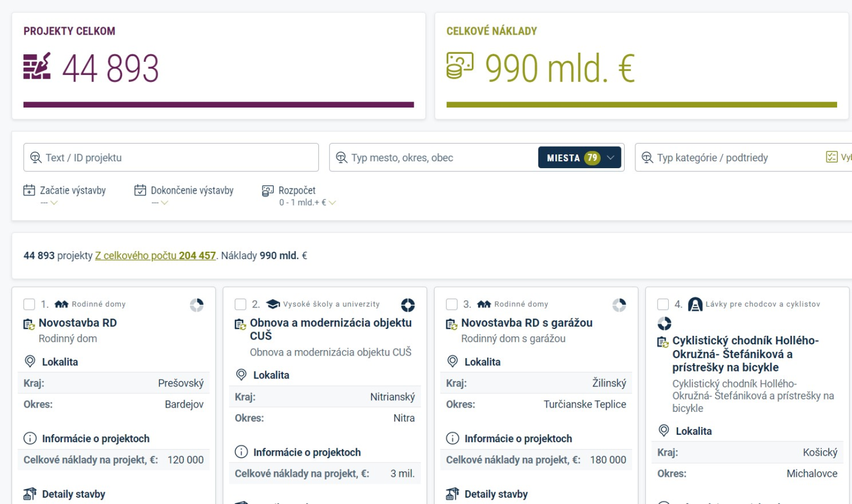Open the MIESTA 79 dropdown

tap(579, 158)
